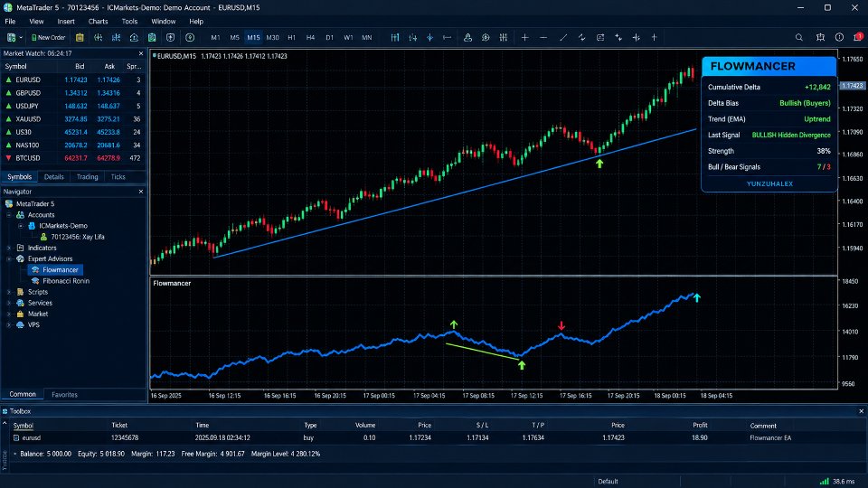Screen dimensions: 868x488
Task: Expand the VPS tree node
Action: click(x=9, y=324)
